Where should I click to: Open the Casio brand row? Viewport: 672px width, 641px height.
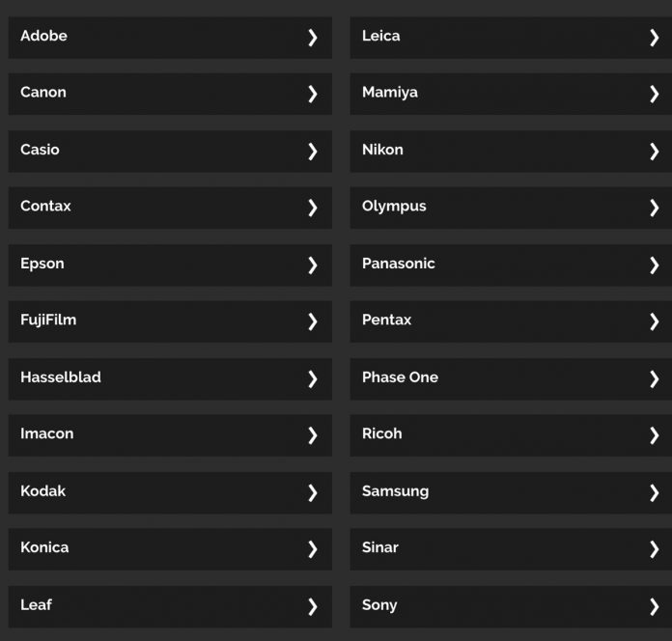click(x=170, y=152)
